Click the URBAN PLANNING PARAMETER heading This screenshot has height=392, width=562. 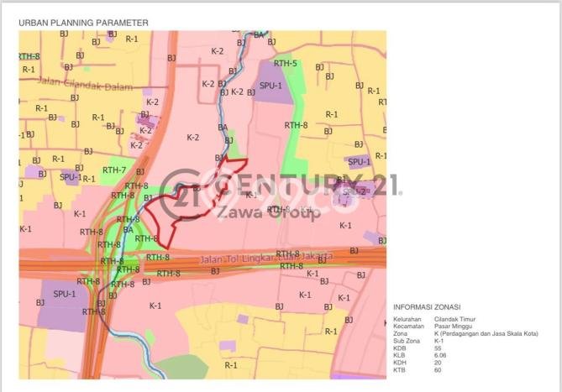(x=83, y=23)
